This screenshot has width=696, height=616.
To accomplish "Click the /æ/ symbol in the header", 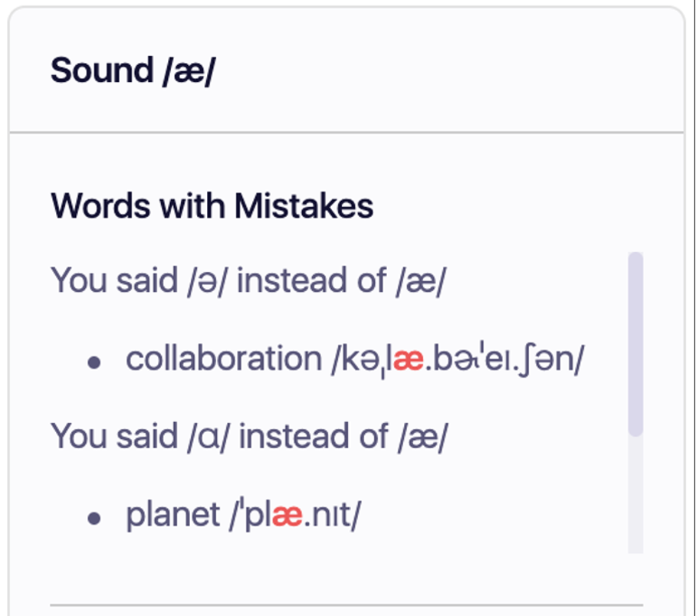I will point(189,70).
